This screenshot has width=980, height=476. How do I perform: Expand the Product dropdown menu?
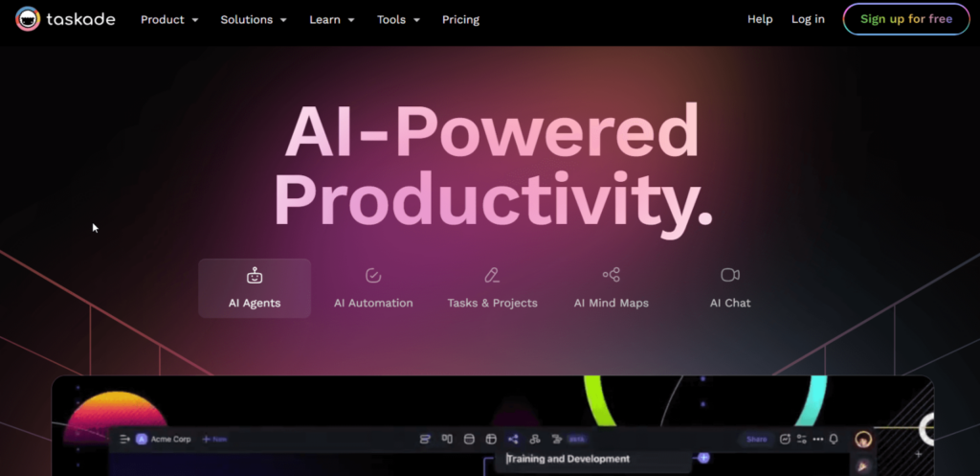(x=169, y=19)
